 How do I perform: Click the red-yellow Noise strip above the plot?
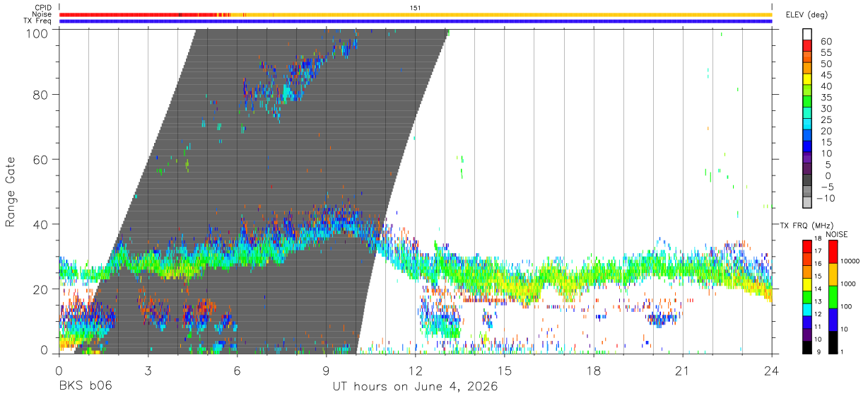tap(416, 14)
